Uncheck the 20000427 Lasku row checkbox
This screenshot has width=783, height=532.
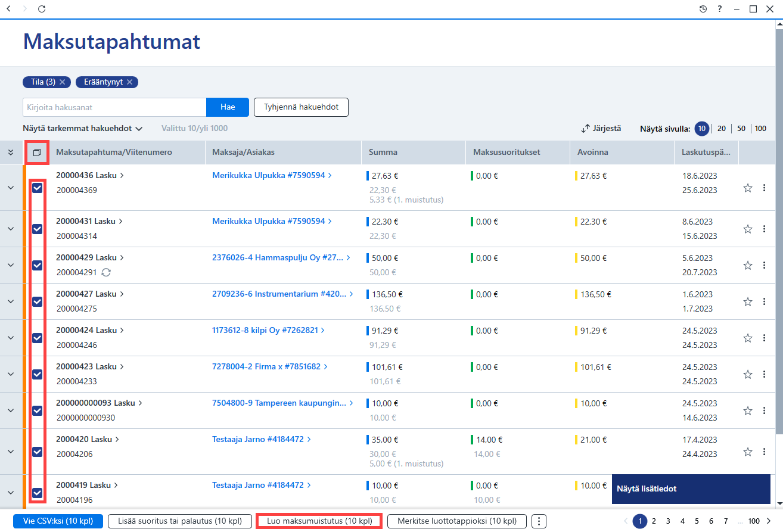click(x=37, y=301)
